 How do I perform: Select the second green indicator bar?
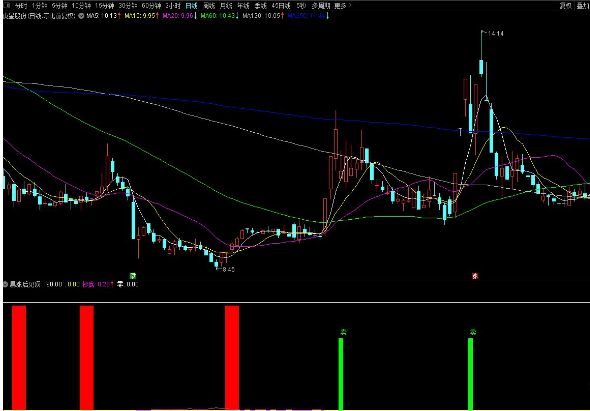470,374
